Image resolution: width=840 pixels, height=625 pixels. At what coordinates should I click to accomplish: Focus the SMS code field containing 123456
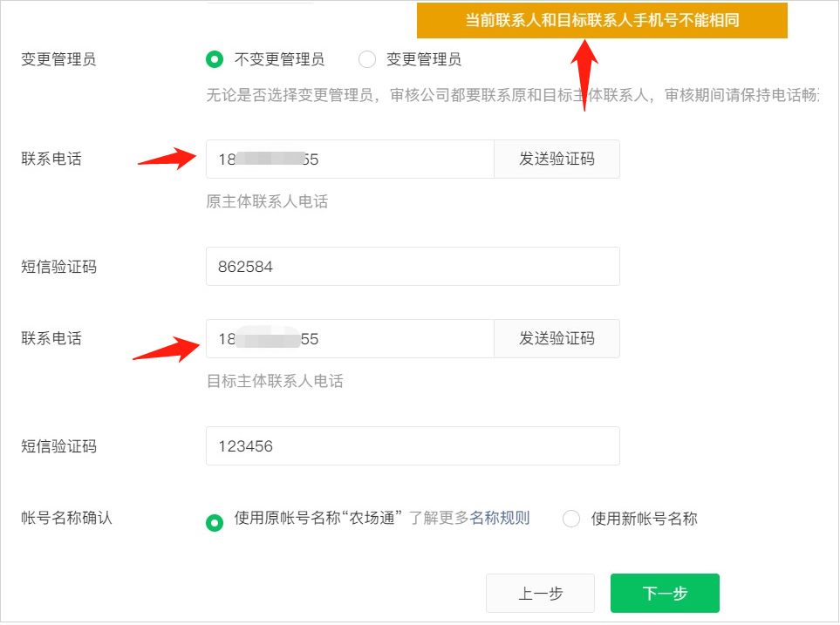[x=412, y=446]
